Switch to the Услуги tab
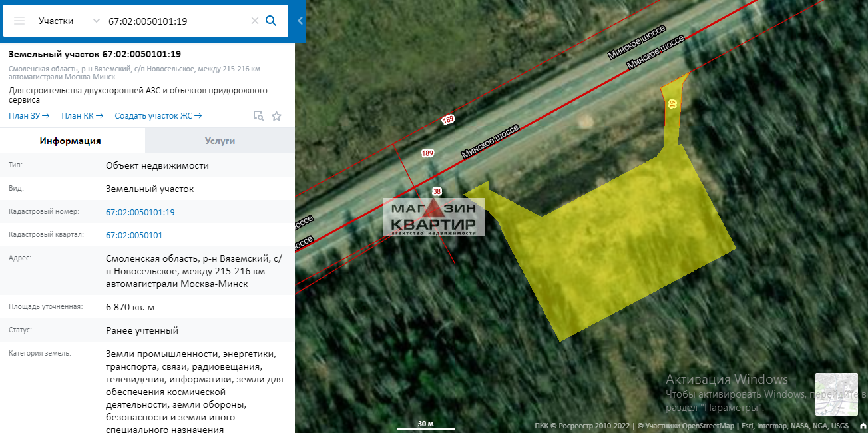This screenshot has width=868, height=433. click(220, 141)
